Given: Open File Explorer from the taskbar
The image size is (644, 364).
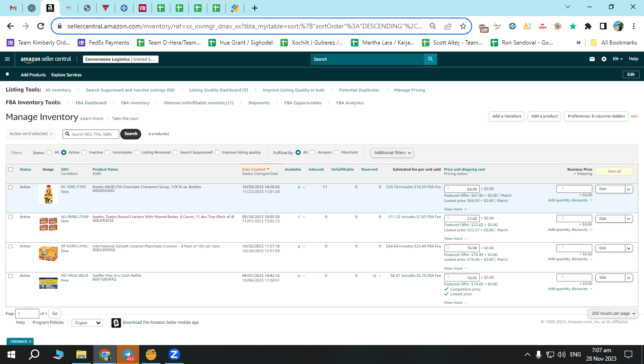Looking at the screenshot, I should click(81, 355).
